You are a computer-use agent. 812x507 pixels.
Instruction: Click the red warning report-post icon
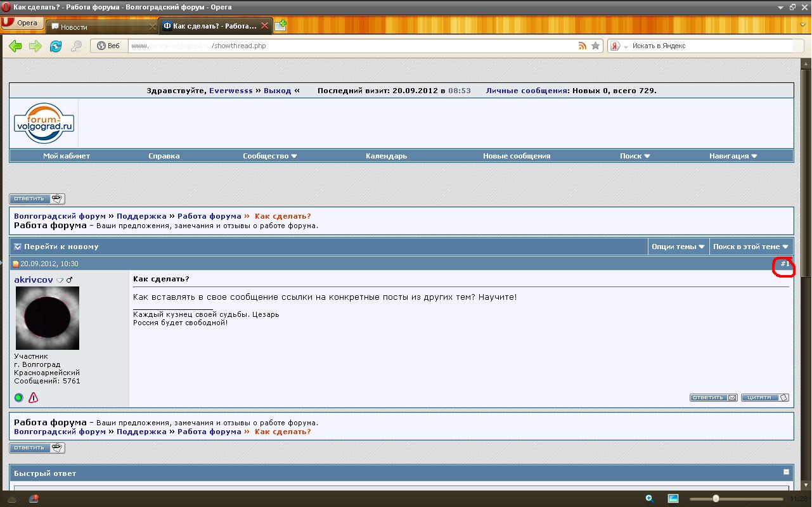[34, 397]
